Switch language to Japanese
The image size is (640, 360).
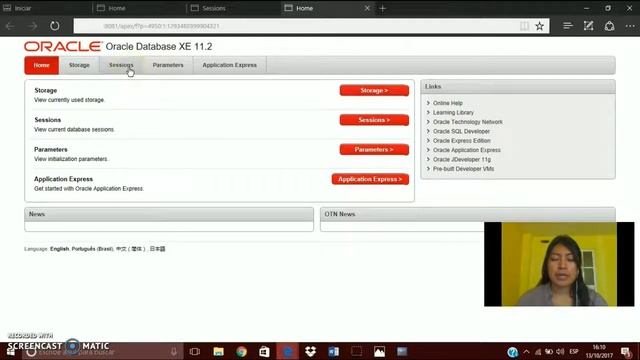click(158, 249)
